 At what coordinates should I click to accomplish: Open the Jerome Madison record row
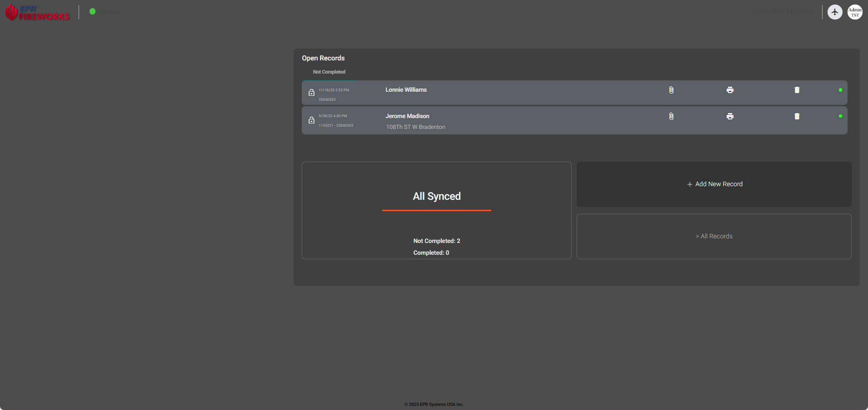(500, 120)
